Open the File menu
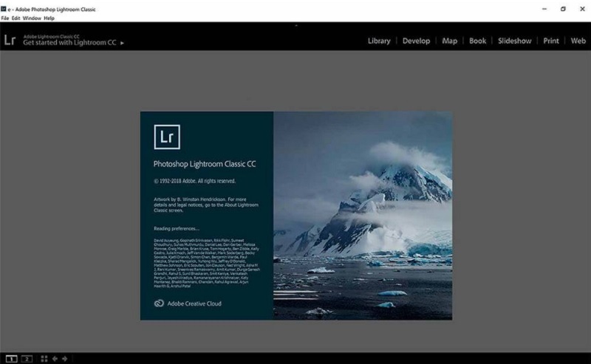The height and width of the screenshot is (364, 591). [x=5, y=18]
